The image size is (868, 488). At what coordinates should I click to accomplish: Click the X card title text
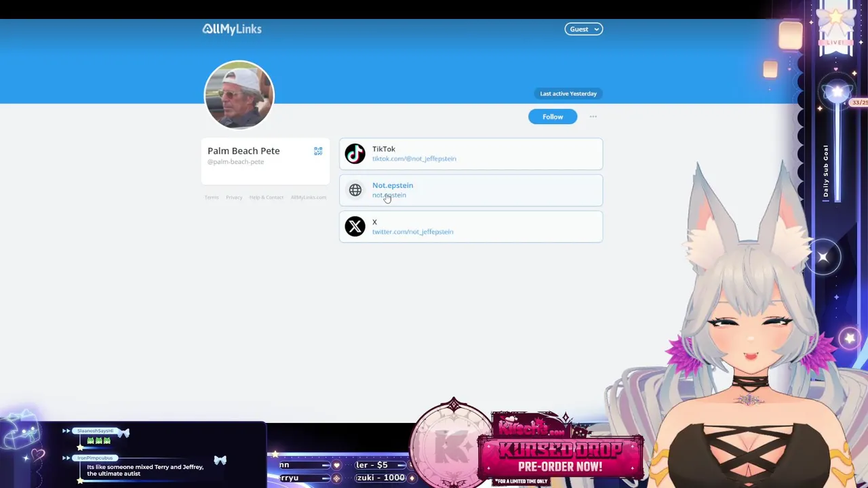click(374, 222)
